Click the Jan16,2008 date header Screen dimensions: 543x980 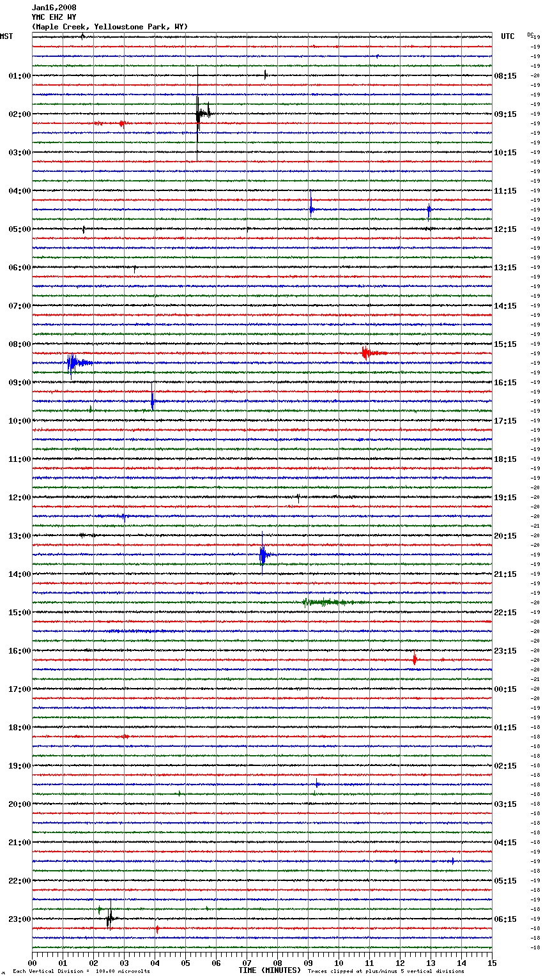(54, 8)
